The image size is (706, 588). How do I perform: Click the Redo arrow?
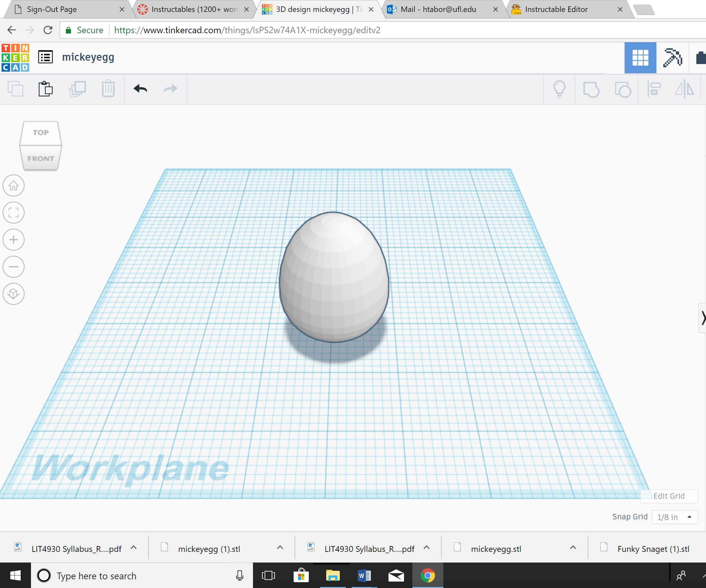pyautogui.click(x=170, y=89)
